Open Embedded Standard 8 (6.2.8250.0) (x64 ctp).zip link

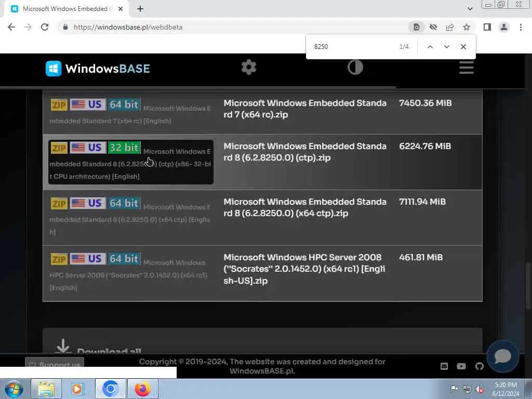(x=304, y=207)
